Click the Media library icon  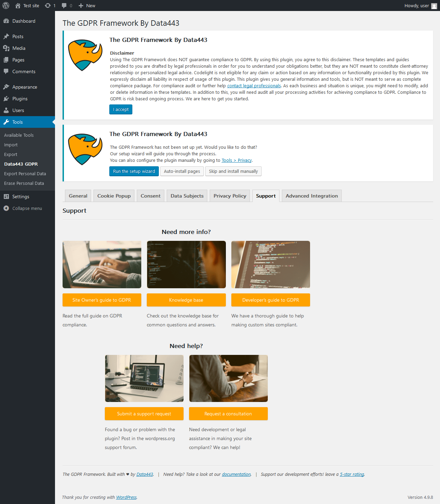(6, 48)
